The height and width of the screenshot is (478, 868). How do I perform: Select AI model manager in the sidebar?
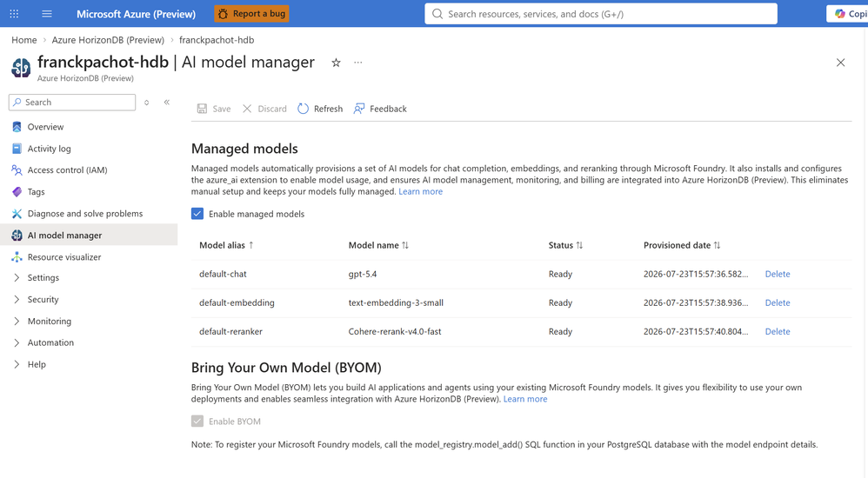point(89,236)
